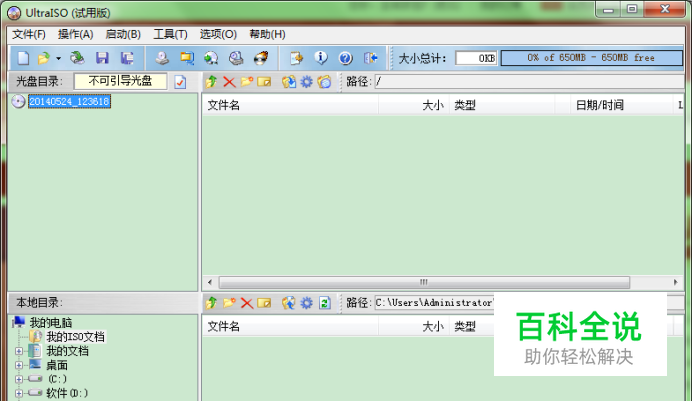Select 桌面 in local tree
The width and height of the screenshot is (692, 401).
(57, 365)
